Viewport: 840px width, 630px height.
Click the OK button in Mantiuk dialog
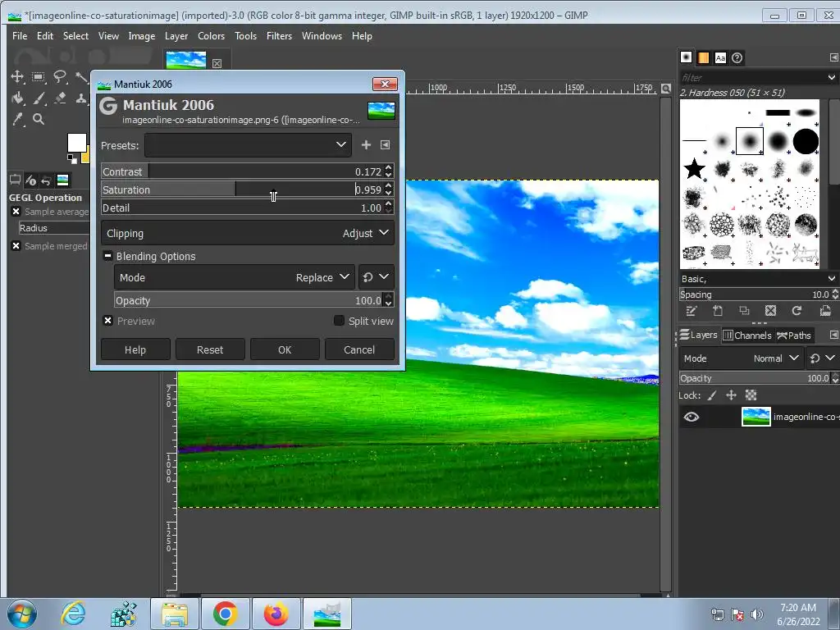pyautogui.click(x=285, y=349)
